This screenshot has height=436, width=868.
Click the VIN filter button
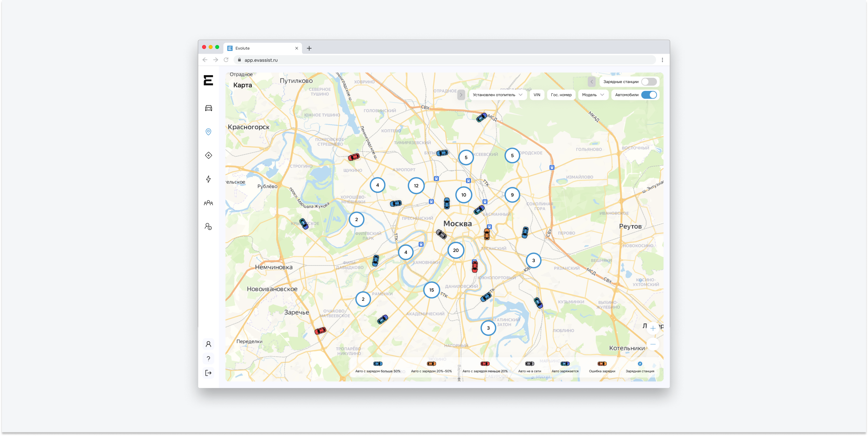[537, 95]
